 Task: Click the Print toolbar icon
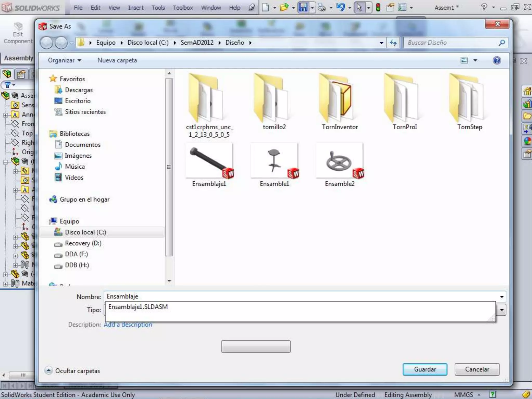(x=322, y=8)
